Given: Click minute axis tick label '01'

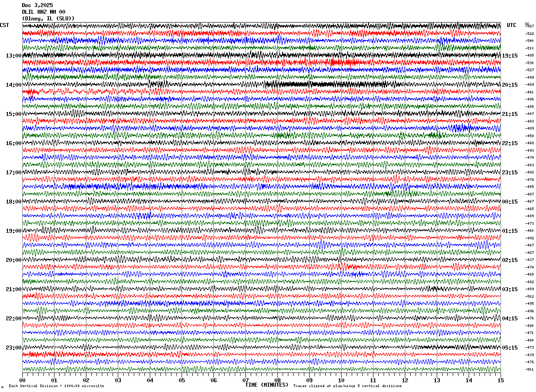Looking at the screenshot, I should click(54, 380).
